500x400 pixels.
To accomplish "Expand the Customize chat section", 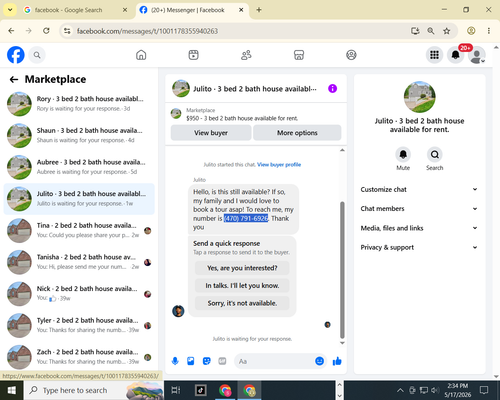I will pos(419,189).
